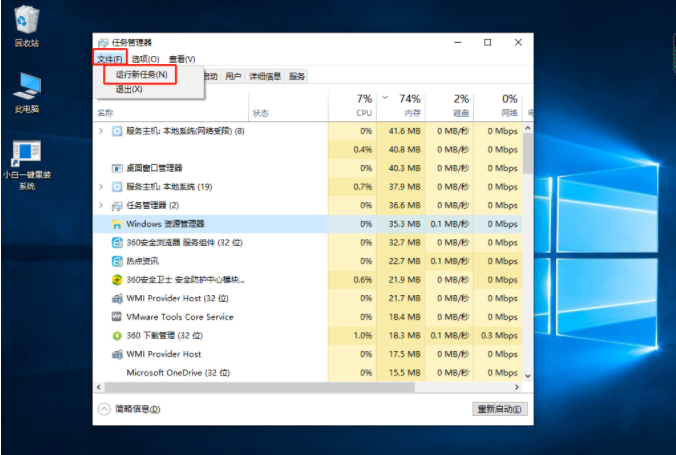The image size is (676, 455).
Task: Click the 41.6 MB memory value
Action: (404, 131)
